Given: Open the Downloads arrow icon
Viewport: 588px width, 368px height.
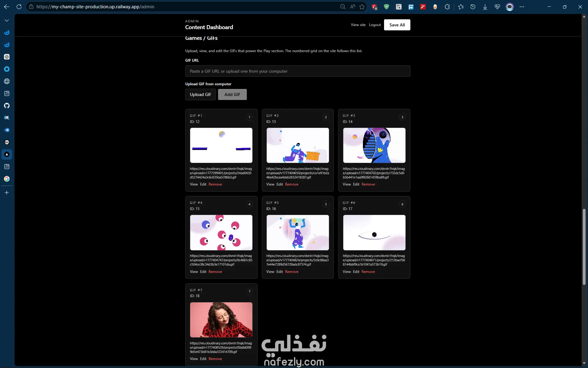Looking at the screenshot, I should 485,7.
